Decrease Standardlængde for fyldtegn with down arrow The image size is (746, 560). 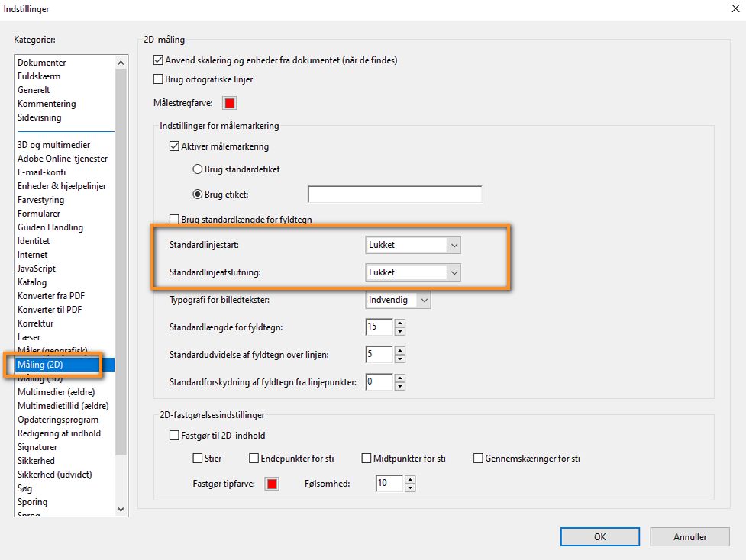click(400, 331)
